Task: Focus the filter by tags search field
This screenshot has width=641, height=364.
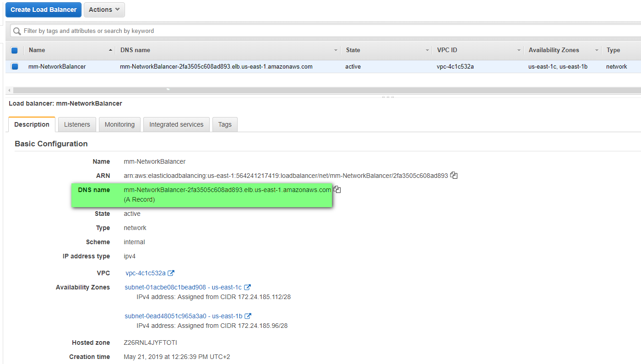Action: pyautogui.click(x=320, y=31)
